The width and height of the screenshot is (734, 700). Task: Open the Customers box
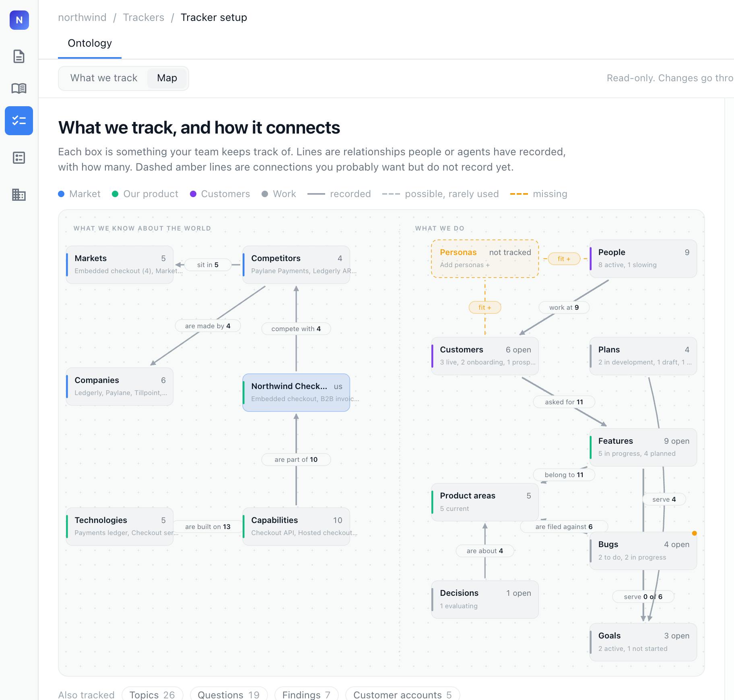pos(485,356)
